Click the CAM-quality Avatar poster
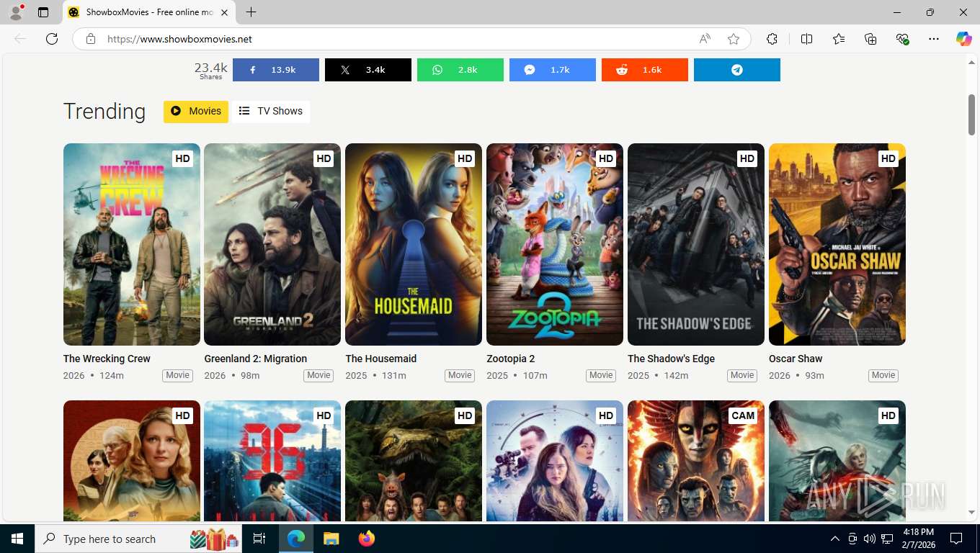The image size is (980, 553). pyautogui.click(x=696, y=461)
